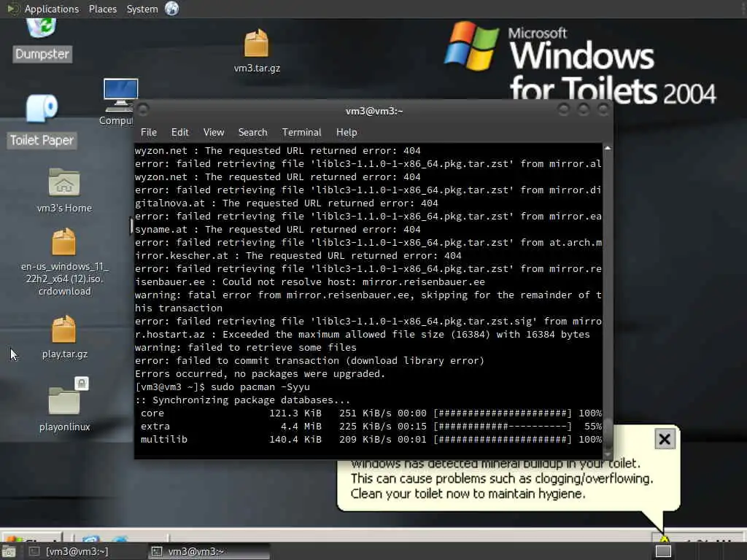This screenshot has height=560, width=747.
Task: Click the workspace switcher box in bottom panel
Action: (663, 551)
